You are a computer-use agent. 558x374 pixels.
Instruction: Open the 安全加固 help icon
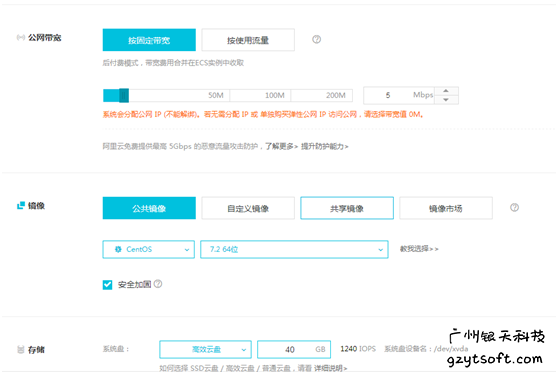click(158, 284)
